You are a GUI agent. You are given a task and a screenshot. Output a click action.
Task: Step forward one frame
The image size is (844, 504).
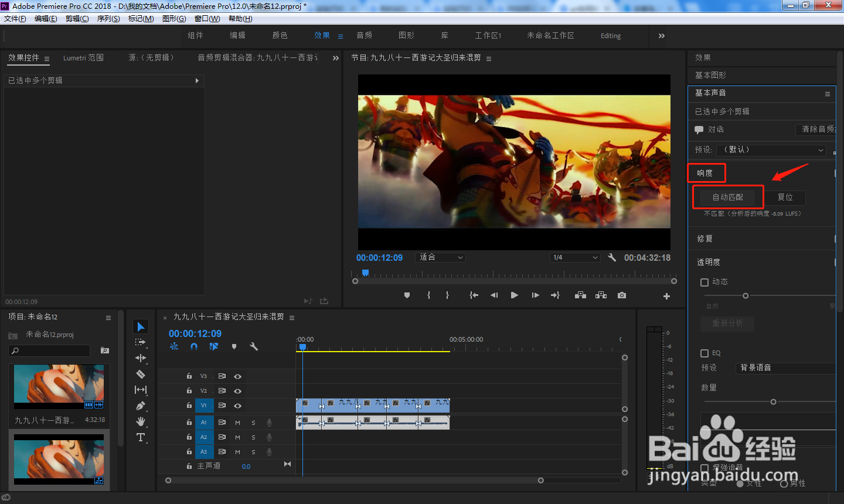[535, 295]
